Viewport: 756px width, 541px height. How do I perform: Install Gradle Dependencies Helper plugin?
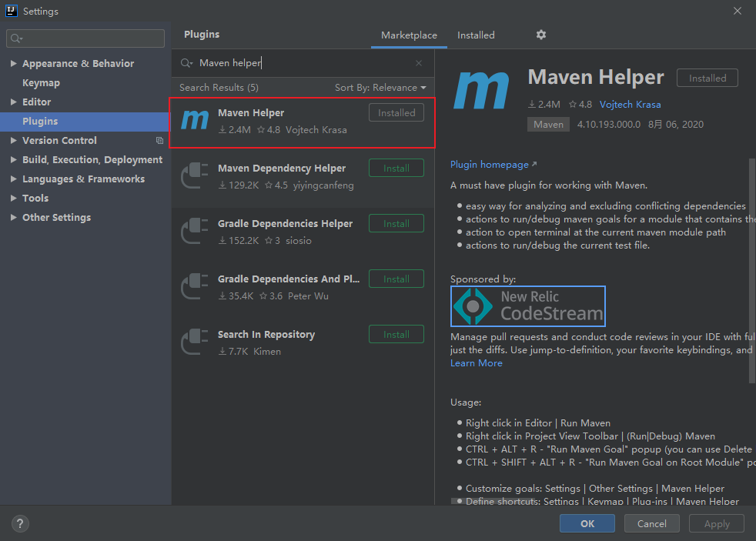(396, 223)
